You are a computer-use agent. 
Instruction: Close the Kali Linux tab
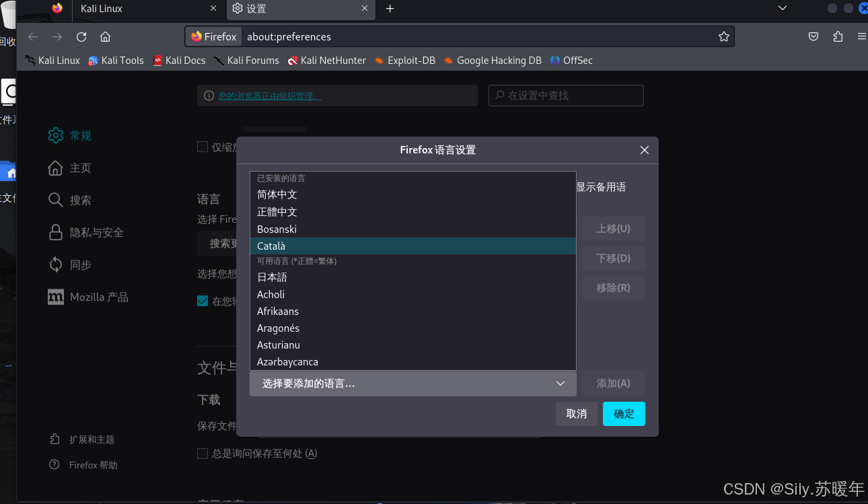pyautogui.click(x=213, y=9)
